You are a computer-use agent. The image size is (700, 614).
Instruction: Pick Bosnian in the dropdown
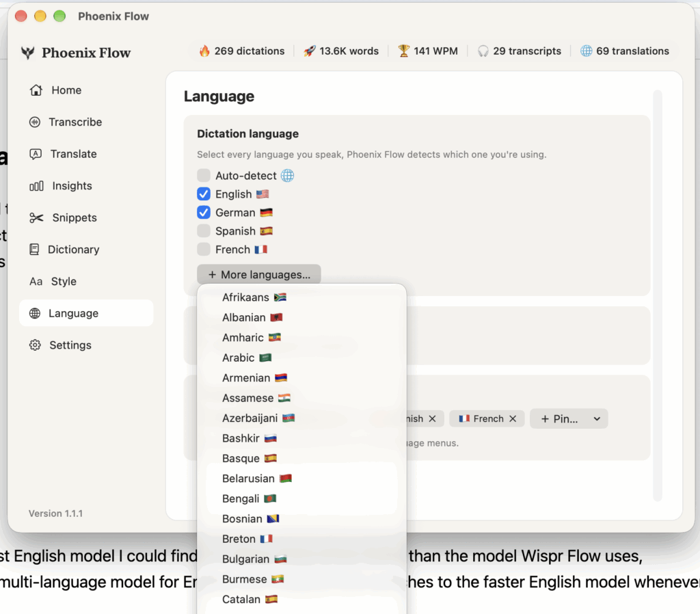tap(301, 518)
